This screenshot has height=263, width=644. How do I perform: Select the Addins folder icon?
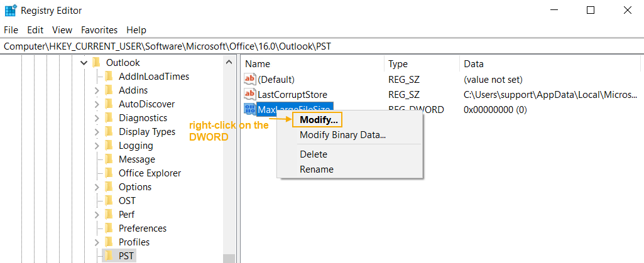[109, 90]
